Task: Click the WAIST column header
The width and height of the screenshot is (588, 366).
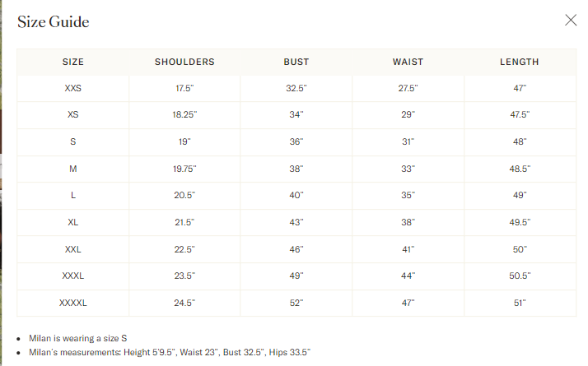Action: 408,62
